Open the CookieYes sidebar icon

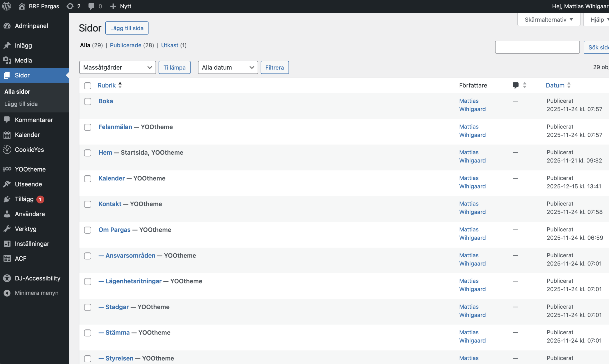7,150
